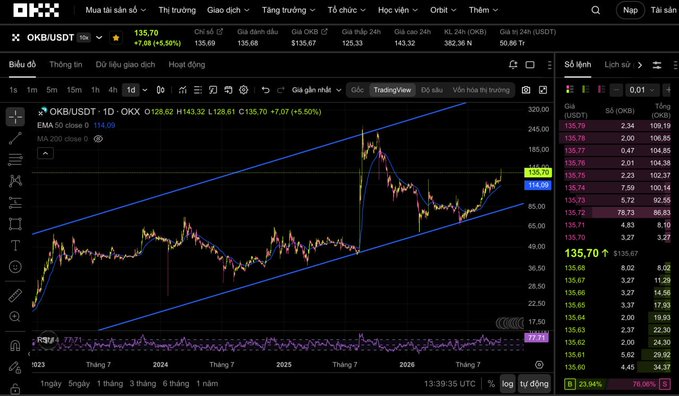Select the Vốn hóa thị trường view
This screenshot has height=396, width=679.
click(481, 90)
